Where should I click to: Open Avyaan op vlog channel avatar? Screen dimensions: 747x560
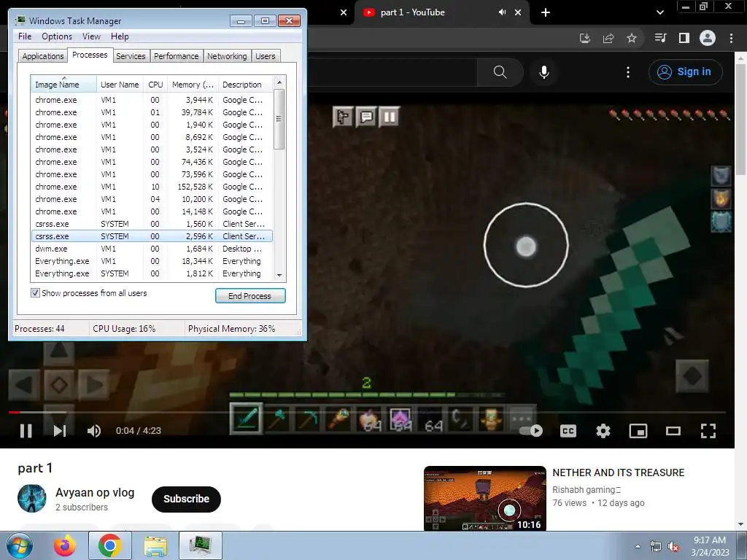tap(32, 498)
